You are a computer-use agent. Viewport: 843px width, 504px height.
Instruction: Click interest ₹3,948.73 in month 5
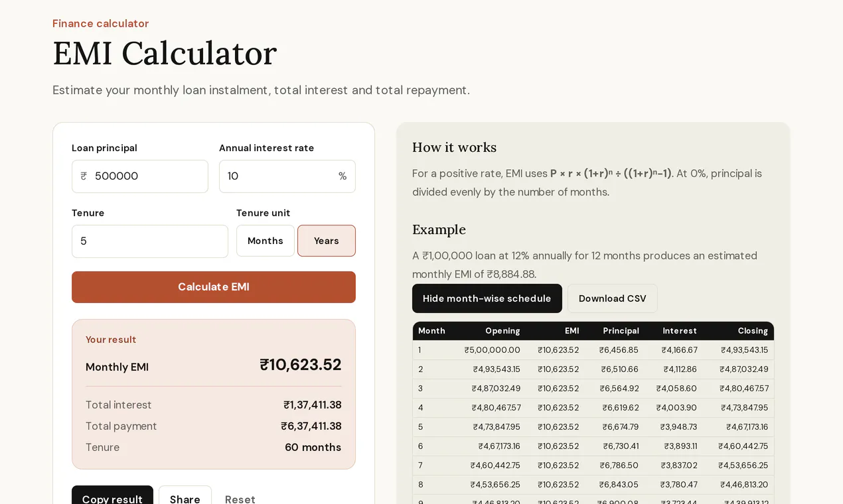tap(679, 427)
